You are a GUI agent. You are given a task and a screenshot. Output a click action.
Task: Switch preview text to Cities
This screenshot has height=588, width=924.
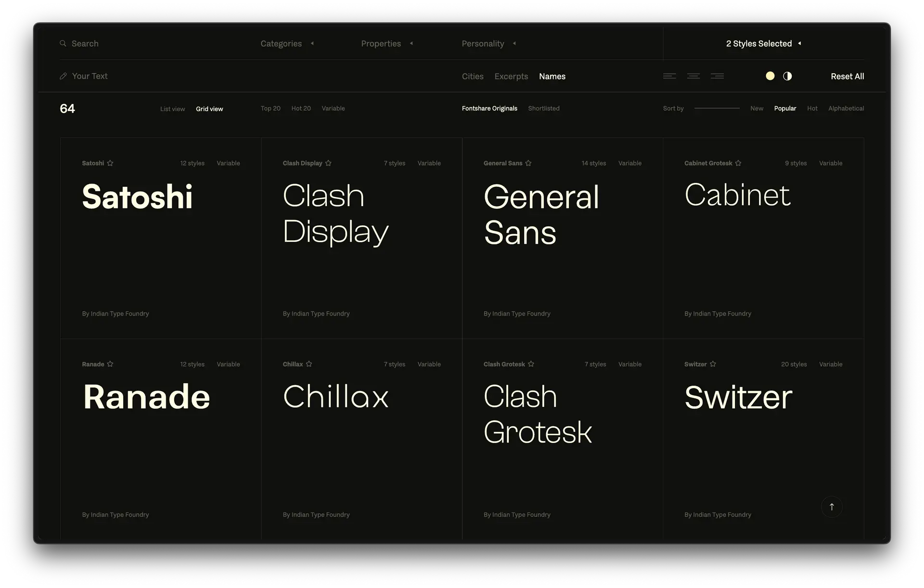click(x=473, y=76)
